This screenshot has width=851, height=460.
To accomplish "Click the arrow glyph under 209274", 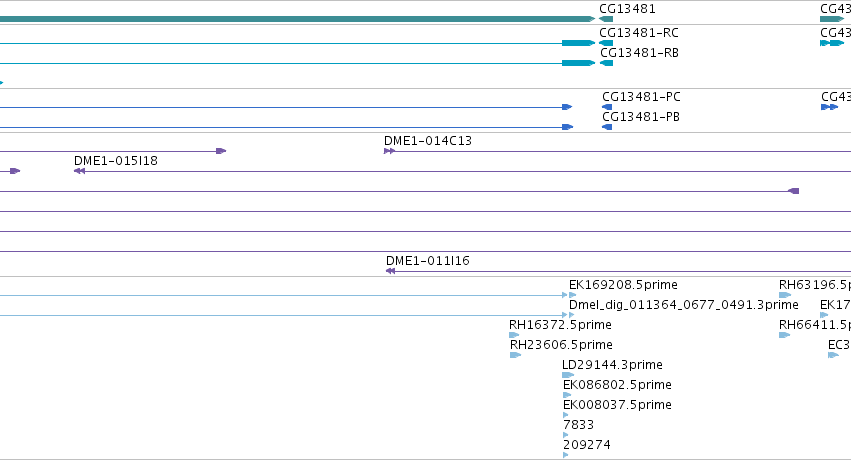I will (566, 455).
